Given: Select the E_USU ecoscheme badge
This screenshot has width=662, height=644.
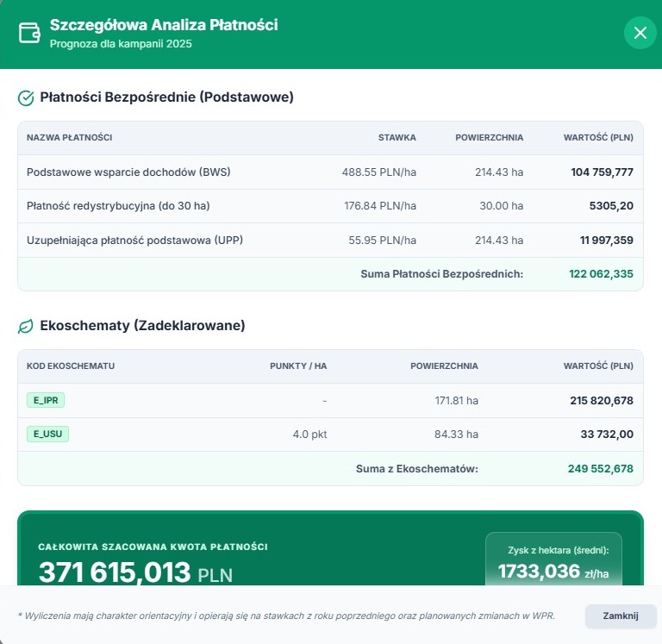Looking at the screenshot, I should click(x=47, y=435).
